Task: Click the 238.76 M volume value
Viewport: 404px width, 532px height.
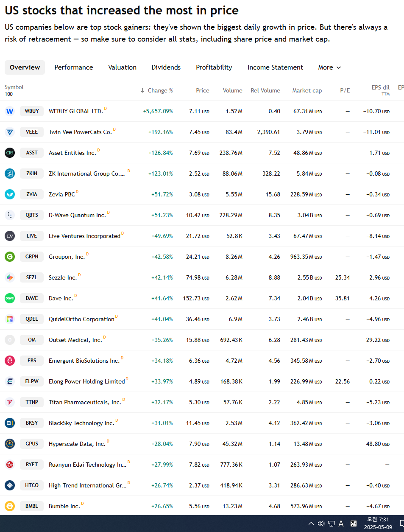Action: click(x=231, y=153)
